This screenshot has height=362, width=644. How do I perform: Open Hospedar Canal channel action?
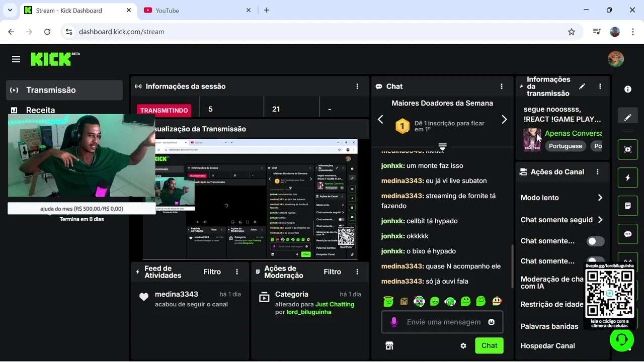[x=548, y=346]
